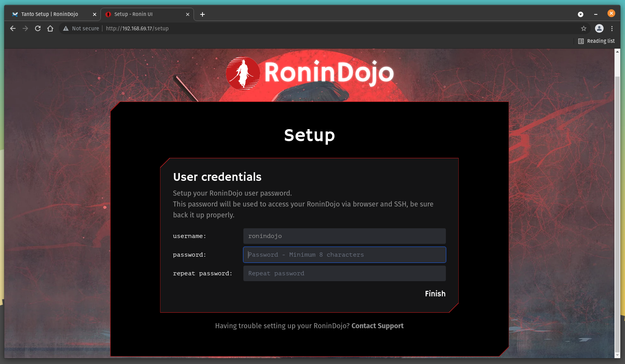Go back to the previous page
The width and height of the screenshot is (625, 364).
click(13, 28)
